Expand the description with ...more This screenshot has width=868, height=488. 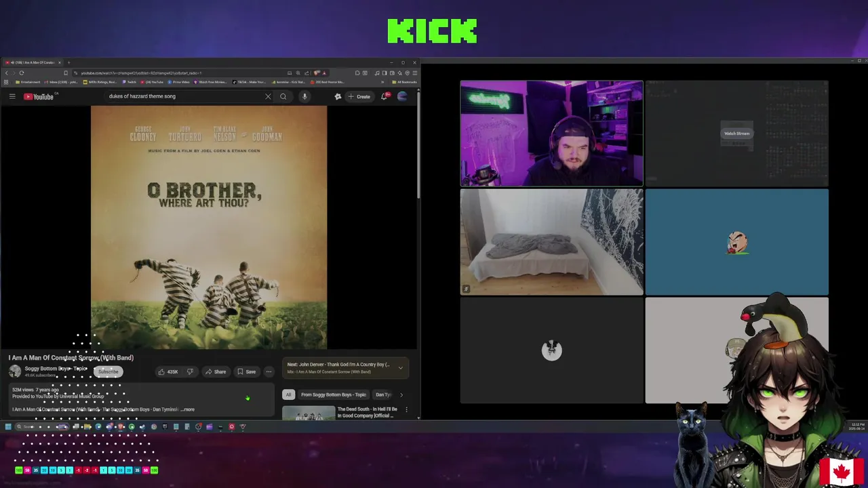pos(188,409)
